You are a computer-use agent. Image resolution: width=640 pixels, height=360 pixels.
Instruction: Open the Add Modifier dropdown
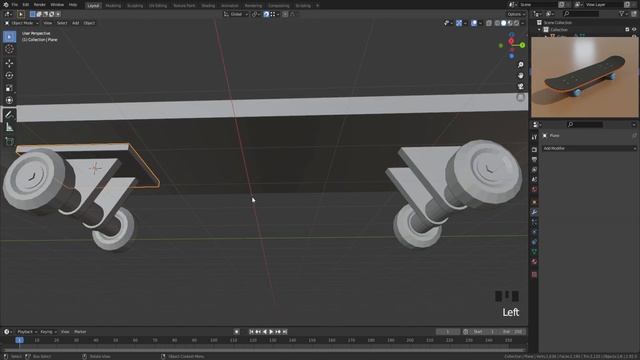589,149
